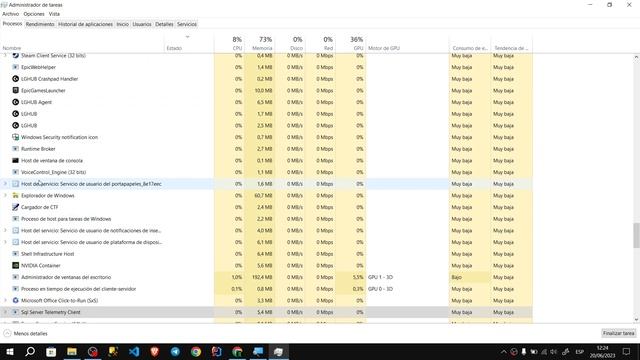Click the Host de ventana de consola icon
Viewport: 640px width, 360px height.
16,160
